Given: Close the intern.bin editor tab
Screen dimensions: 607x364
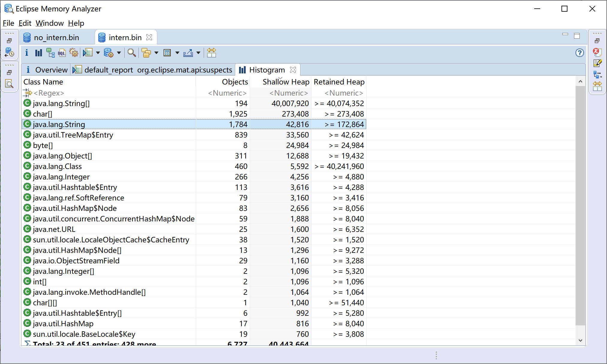Looking at the screenshot, I should tap(149, 37).
